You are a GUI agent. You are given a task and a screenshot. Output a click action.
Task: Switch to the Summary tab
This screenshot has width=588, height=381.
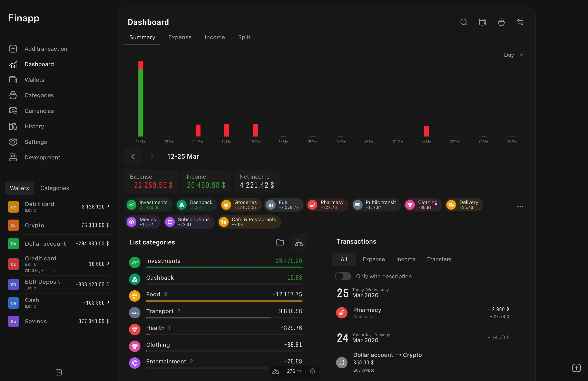pos(142,37)
